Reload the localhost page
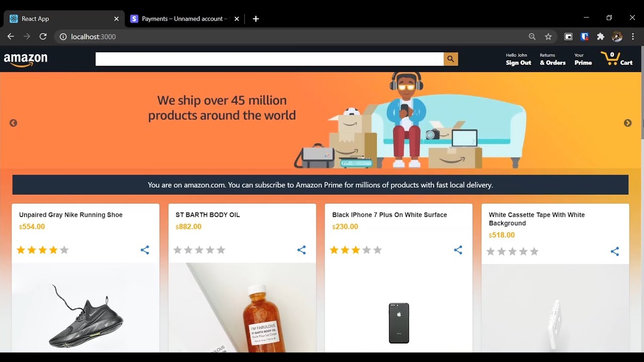Image resolution: width=644 pixels, height=362 pixels. (x=43, y=37)
